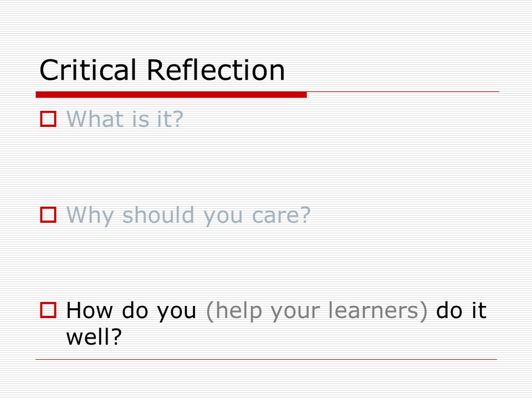The width and height of the screenshot is (532, 399).
Task: Click the red square bullet beside "What is it?"
Action: point(48,119)
